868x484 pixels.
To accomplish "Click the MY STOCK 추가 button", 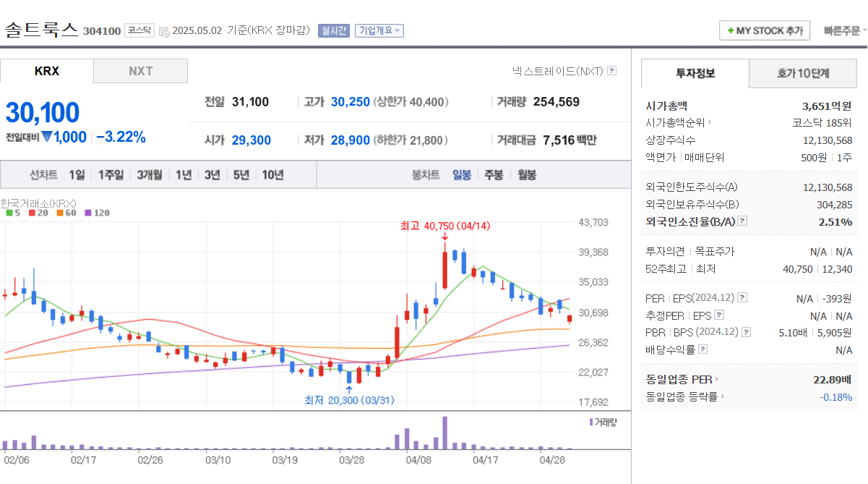I will [765, 30].
